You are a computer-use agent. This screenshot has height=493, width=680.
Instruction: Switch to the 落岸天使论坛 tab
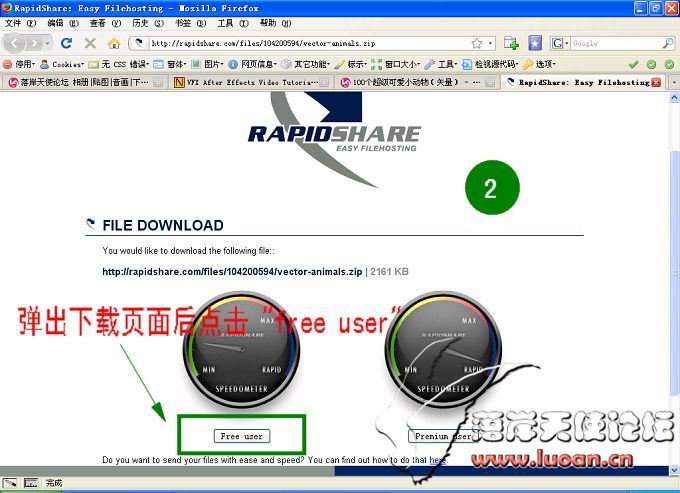tap(85, 82)
